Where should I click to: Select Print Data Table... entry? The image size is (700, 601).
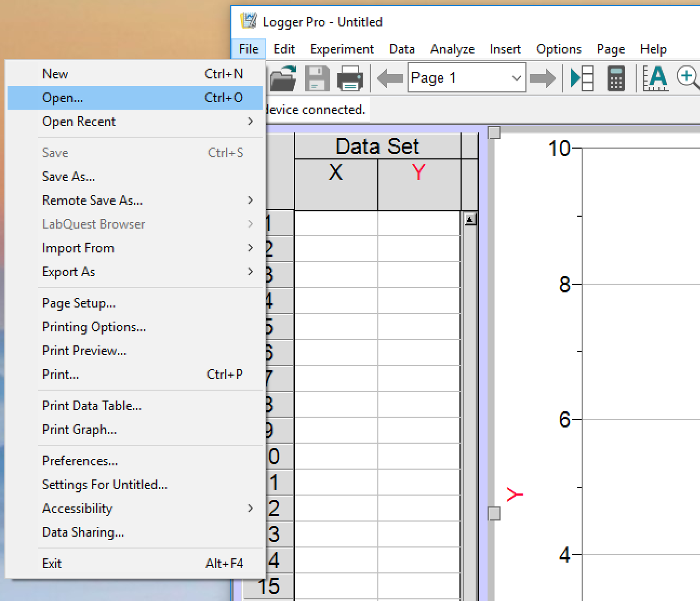point(135,406)
